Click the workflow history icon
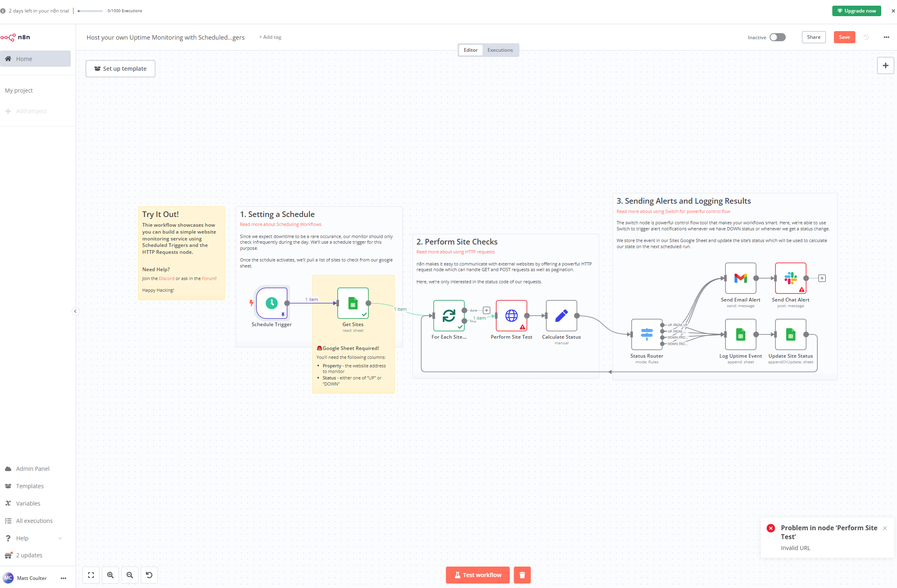Screen dimensions: 897x588 [866, 37]
